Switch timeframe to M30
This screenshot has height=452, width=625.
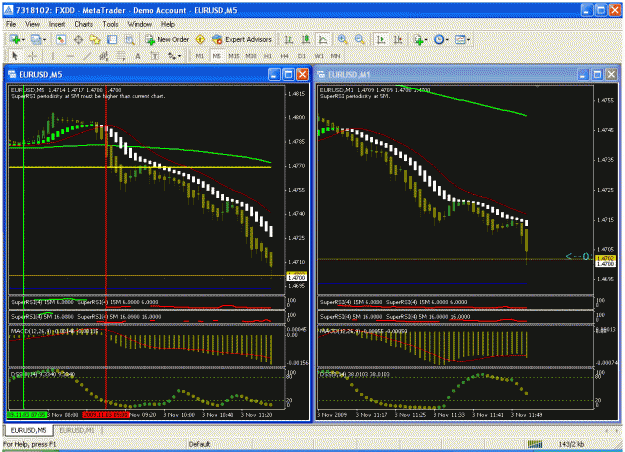251,56
